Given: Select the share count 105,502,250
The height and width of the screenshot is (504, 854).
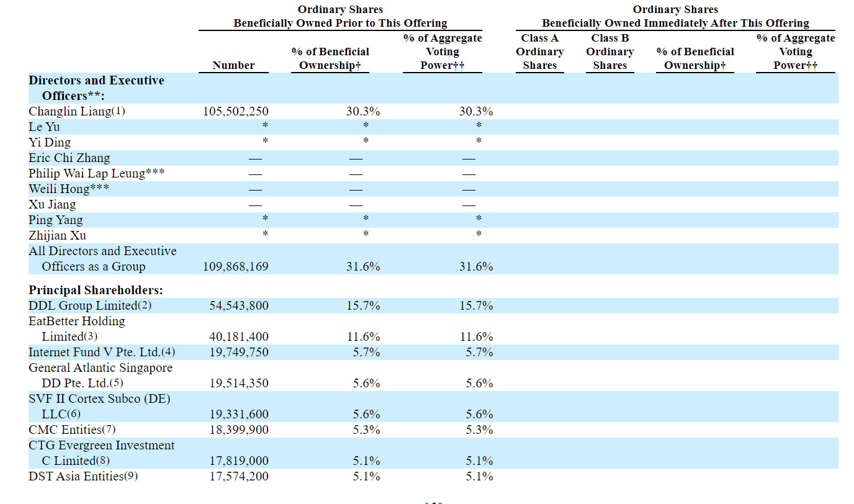Looking at the screenshot, I should coord(236,112).
